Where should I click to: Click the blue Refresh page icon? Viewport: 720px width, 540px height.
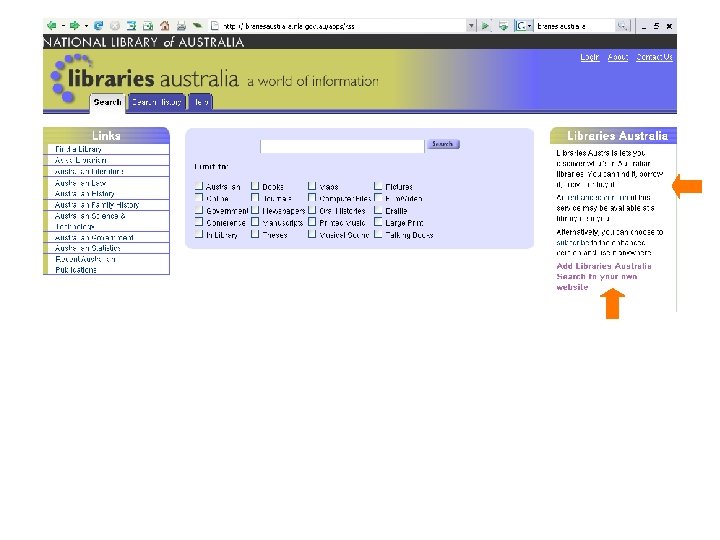98,26
